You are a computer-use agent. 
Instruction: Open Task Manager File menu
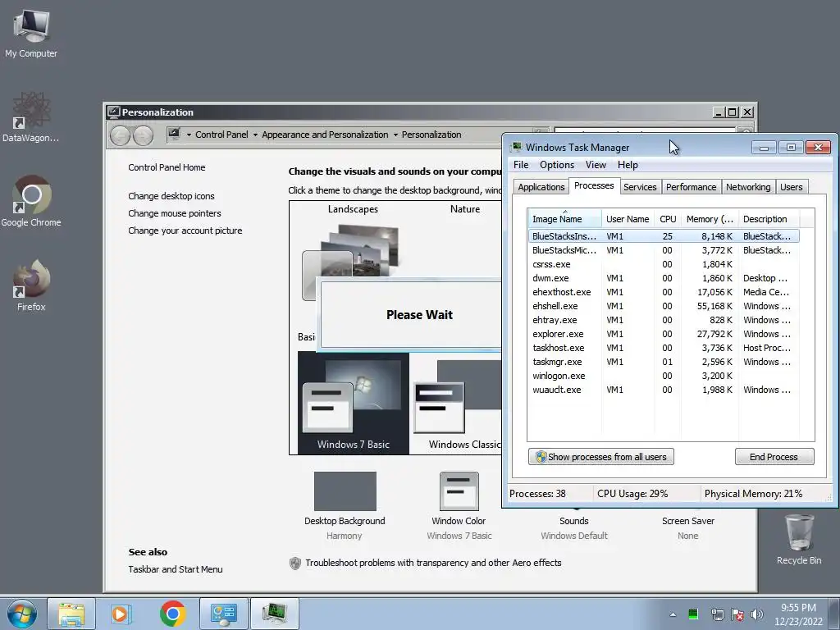coord(521,164)
